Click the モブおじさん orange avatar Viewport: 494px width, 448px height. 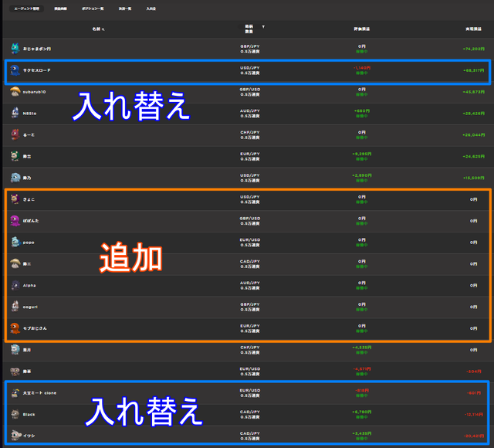[15, 328]
